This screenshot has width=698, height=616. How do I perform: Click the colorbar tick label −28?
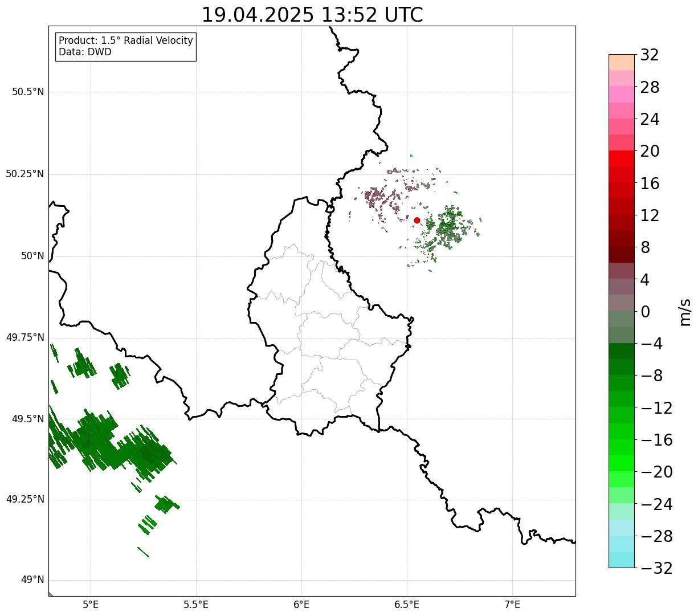pos(656,536)
